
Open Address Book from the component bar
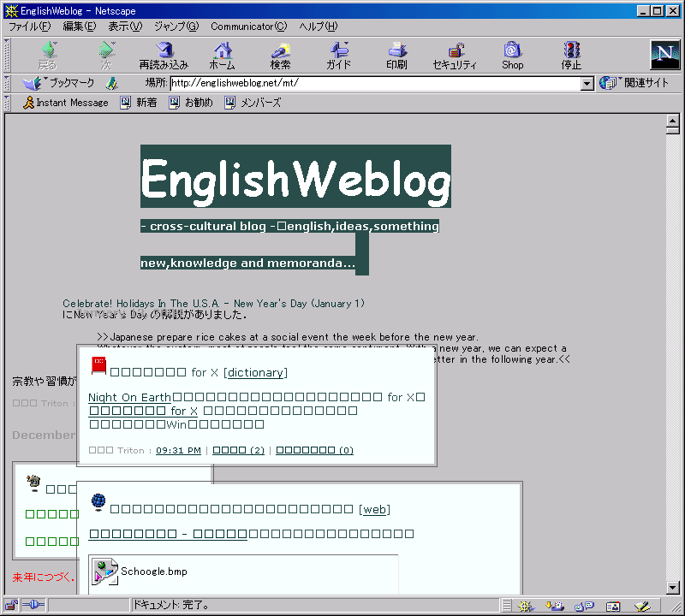[613, 606]
